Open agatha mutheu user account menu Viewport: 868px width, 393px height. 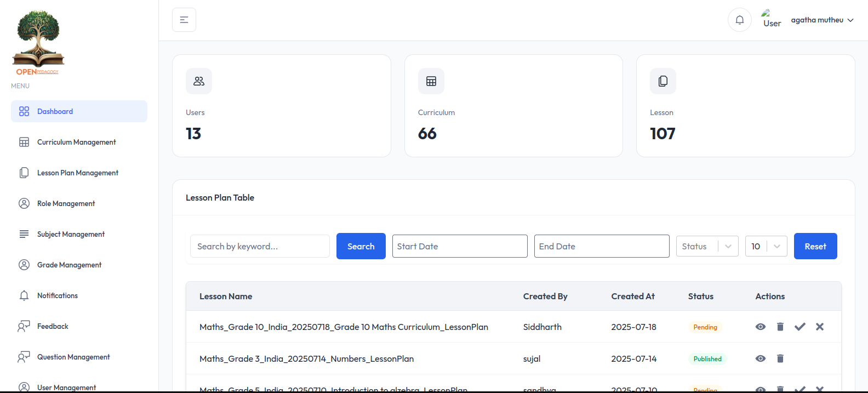click(822, 20)
